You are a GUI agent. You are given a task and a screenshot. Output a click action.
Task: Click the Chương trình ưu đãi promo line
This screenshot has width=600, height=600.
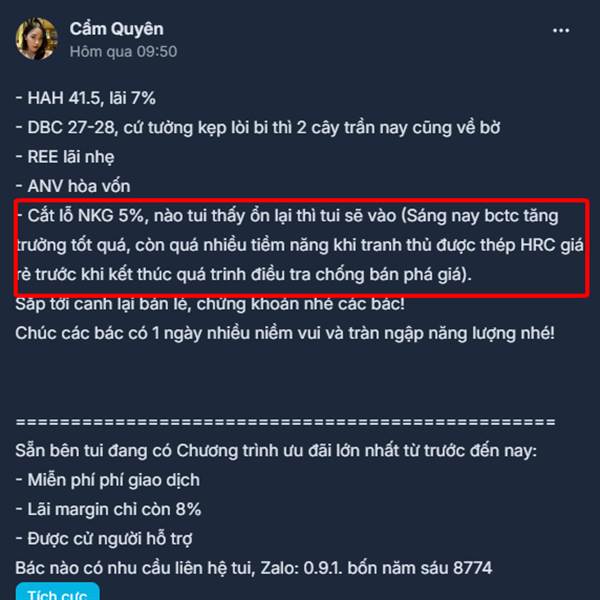click(x=276, y=451)
